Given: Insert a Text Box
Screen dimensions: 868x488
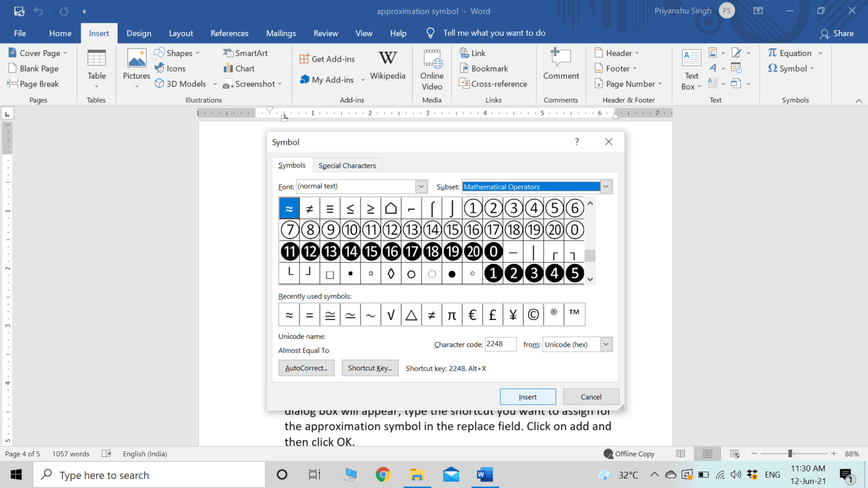Looking at the screenshot, I should pyautogui.click(x=691, y=68).
